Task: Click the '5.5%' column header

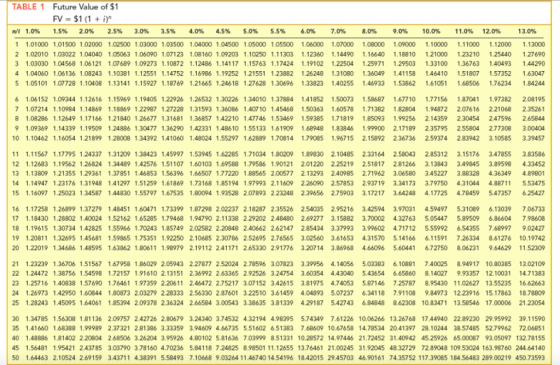Action: (x=278, y=31)
